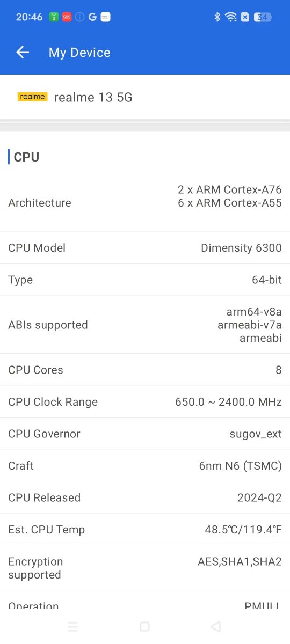Tap the Wi-Fi status icon
Viewport: 290px width, 644px height.
(x=231, y=17)
